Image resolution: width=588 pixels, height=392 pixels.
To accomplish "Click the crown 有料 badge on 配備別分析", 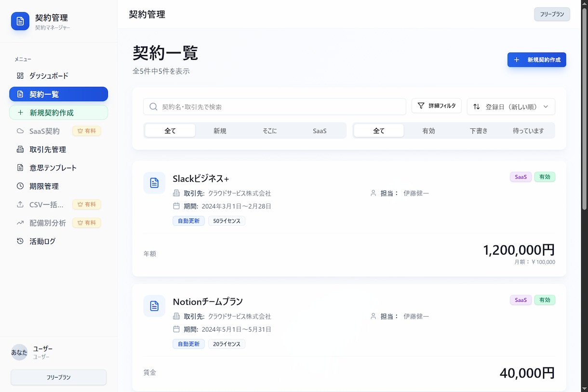I will point(87,223).
